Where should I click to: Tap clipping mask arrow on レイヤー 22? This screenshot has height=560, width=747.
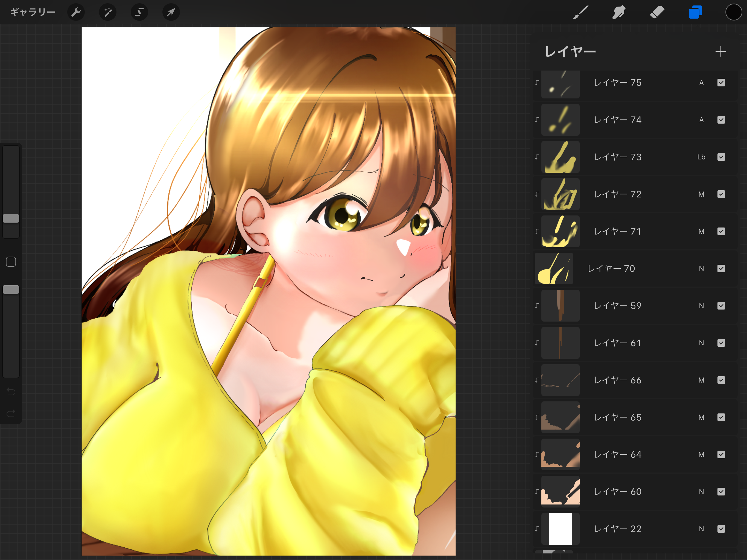click(537, 529)
